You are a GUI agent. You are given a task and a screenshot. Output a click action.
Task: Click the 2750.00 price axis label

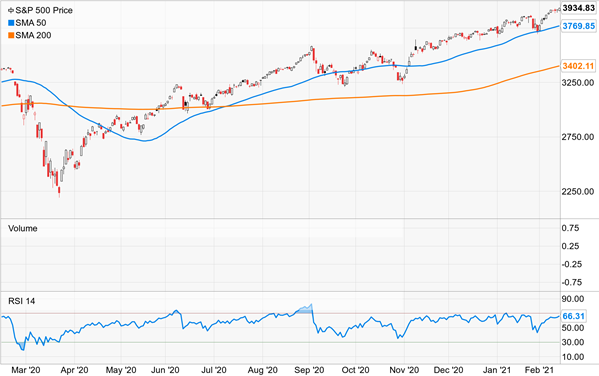click(x=578, y=137)
